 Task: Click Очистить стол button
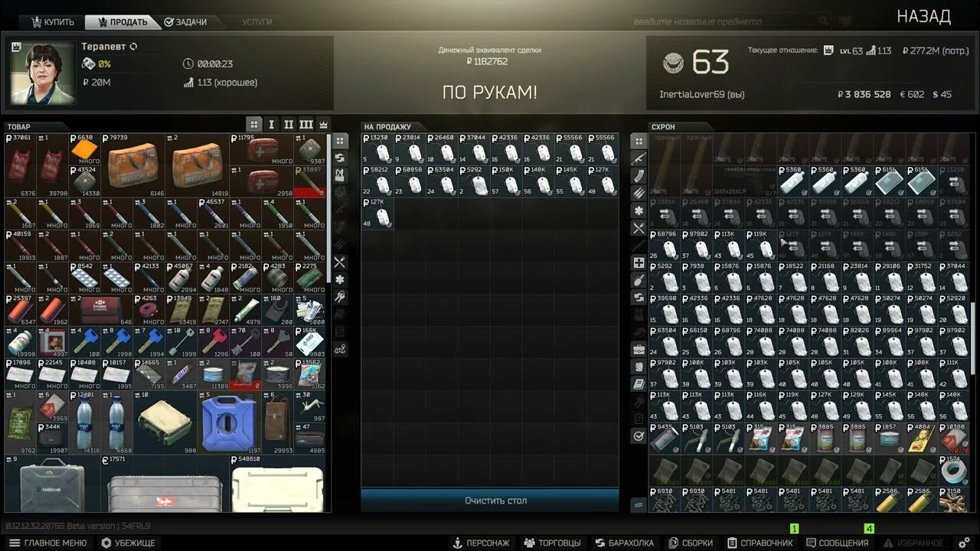[490, 500]
